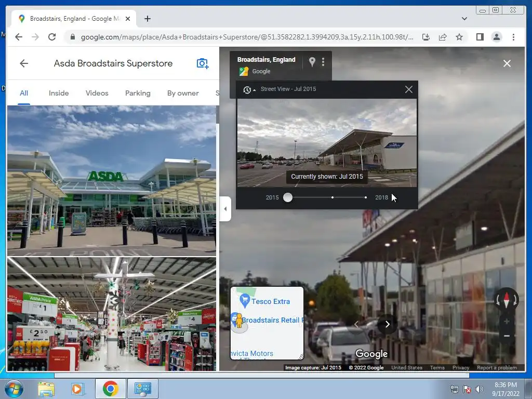Open Chrome three-dot menu
This screenshot has height=399, width=532.
tap(513, 37)
